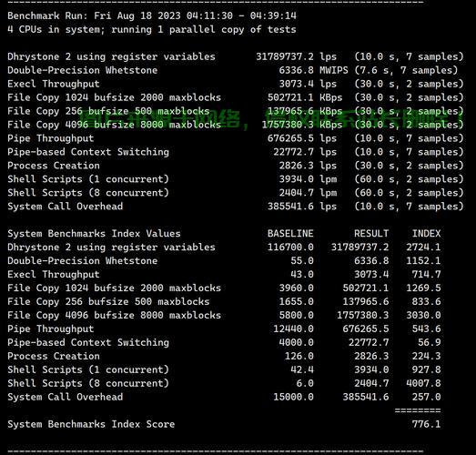Click the System Benchmarks Index Values heading
The height and width of the screenshot is (455, 476).
pos(94,234)
